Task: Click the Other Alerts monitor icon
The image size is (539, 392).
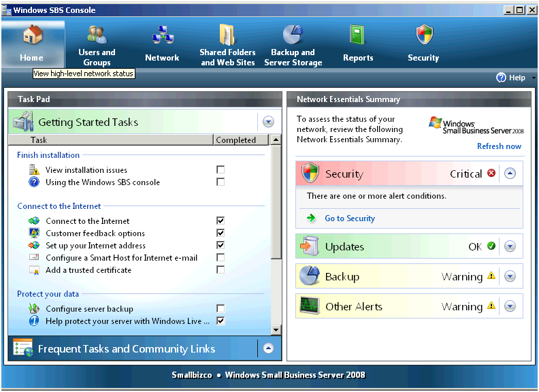Action: [310, 306]
